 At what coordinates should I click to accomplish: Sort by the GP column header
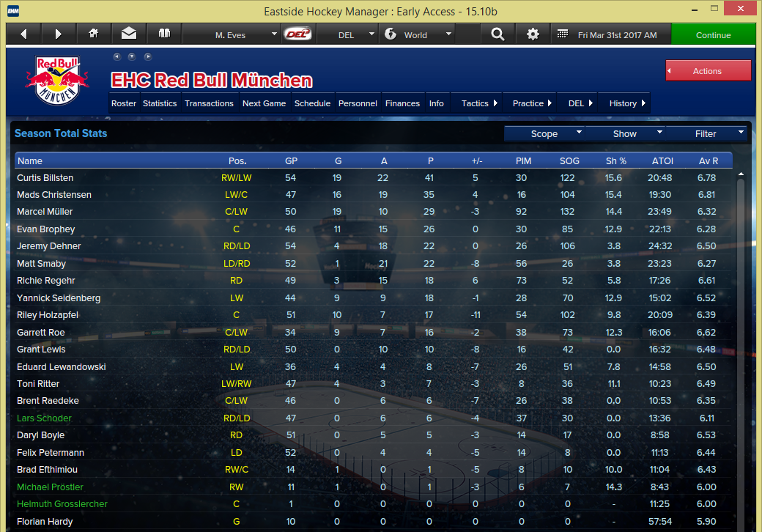click(291, 160)
